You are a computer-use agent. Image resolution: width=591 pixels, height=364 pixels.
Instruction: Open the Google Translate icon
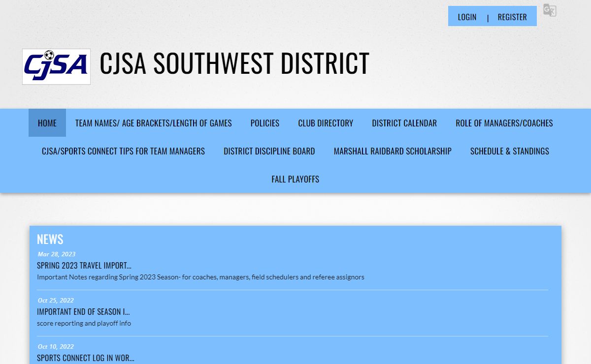550,10
